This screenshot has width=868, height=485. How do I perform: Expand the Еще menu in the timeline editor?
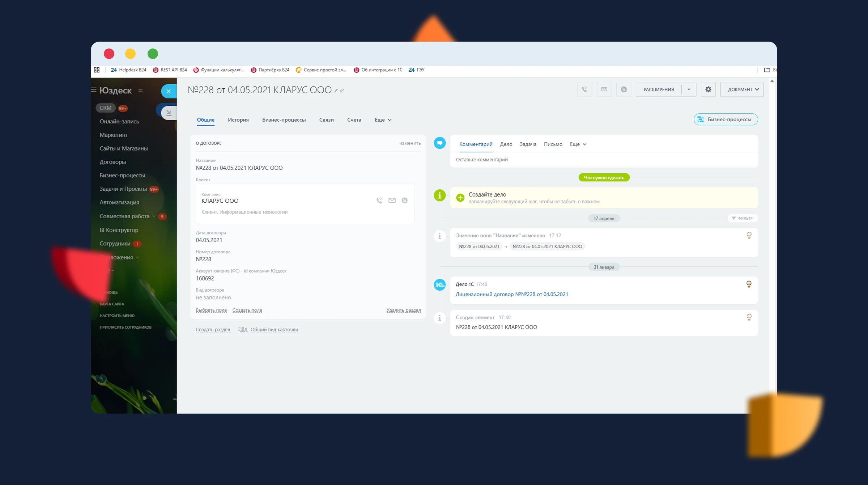(x=578, y=144)
